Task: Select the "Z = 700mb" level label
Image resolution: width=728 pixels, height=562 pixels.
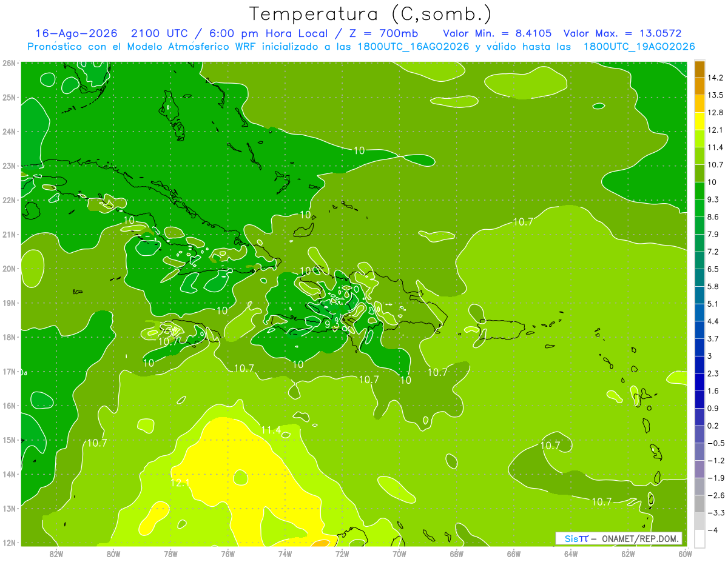Action: coord(384,33)
